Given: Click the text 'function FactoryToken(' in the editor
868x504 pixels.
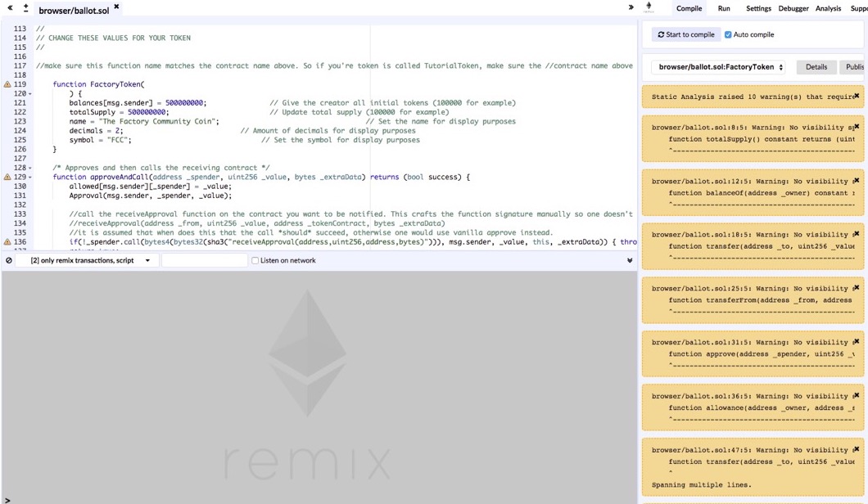Looking at the screenshot, I should click(98, 84).
